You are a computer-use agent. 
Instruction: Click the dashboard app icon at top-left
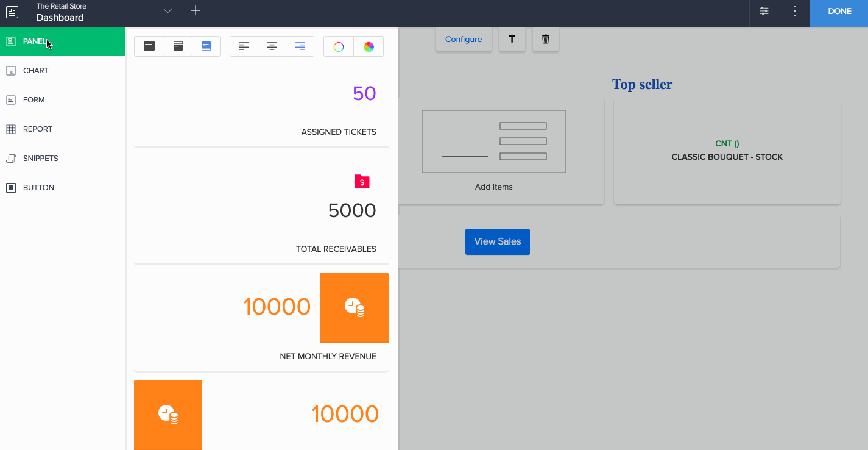[x=12, y=12]
